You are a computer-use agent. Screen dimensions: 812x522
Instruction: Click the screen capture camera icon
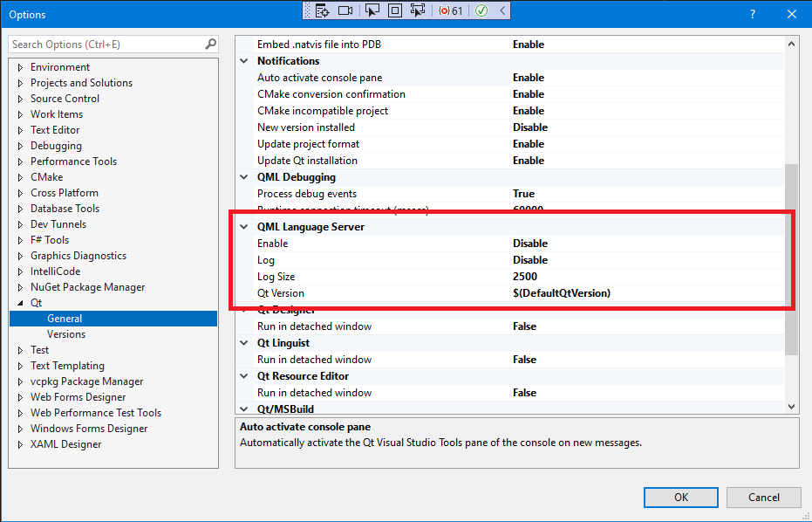point(345,10)
